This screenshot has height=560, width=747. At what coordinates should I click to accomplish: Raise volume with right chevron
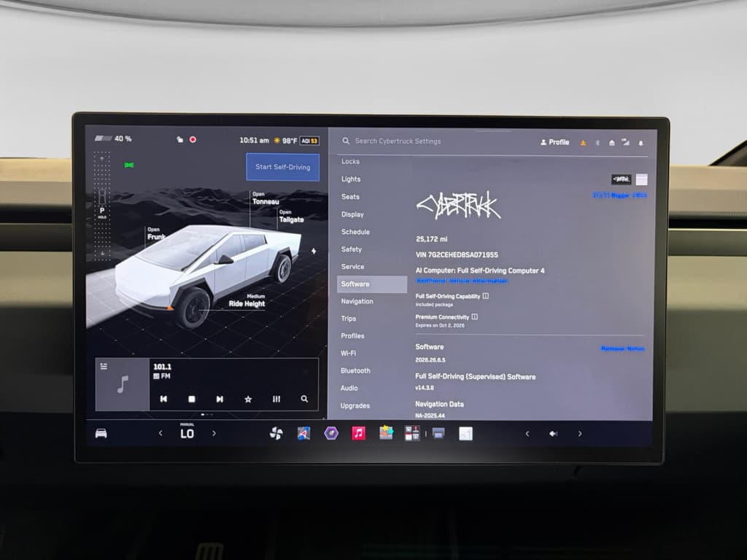[580, 434]
